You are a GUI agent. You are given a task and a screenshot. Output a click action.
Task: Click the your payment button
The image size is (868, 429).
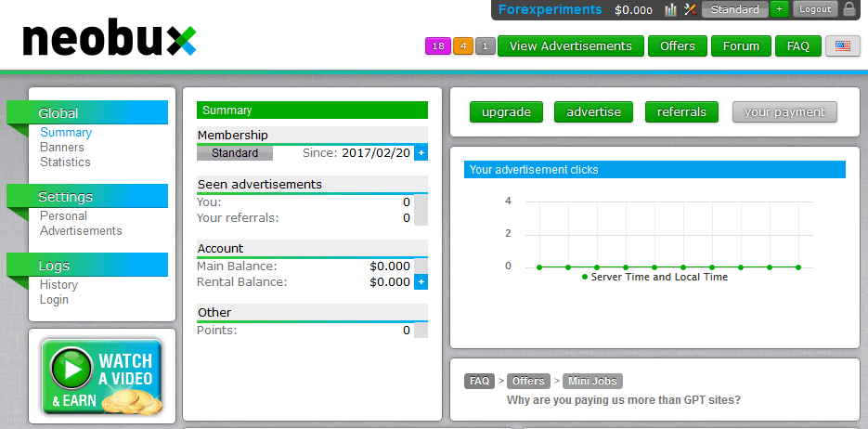[784, 111]
